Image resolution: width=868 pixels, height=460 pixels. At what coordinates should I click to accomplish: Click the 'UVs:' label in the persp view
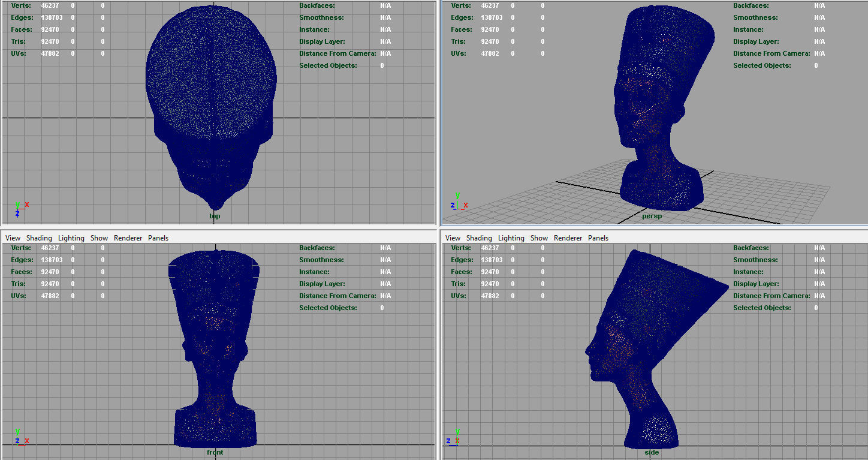pyautogui.click(x=459, y=53)
